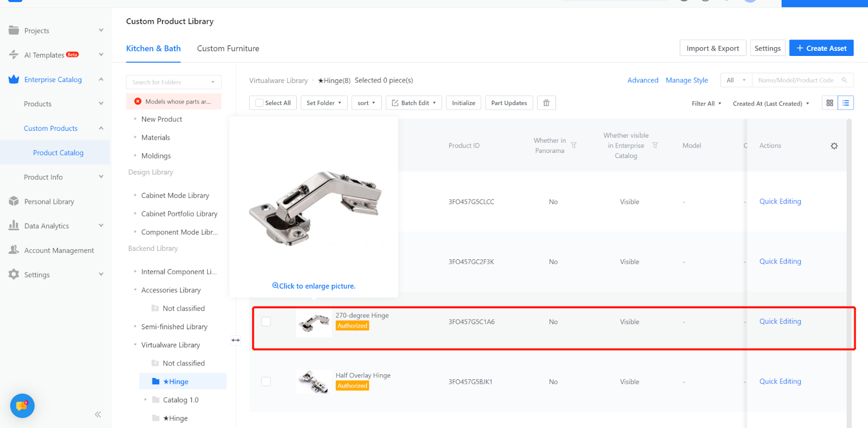The image size is (868, 428).
Task: Open Product Catalog in the sidebar
Action: [58, 153]
